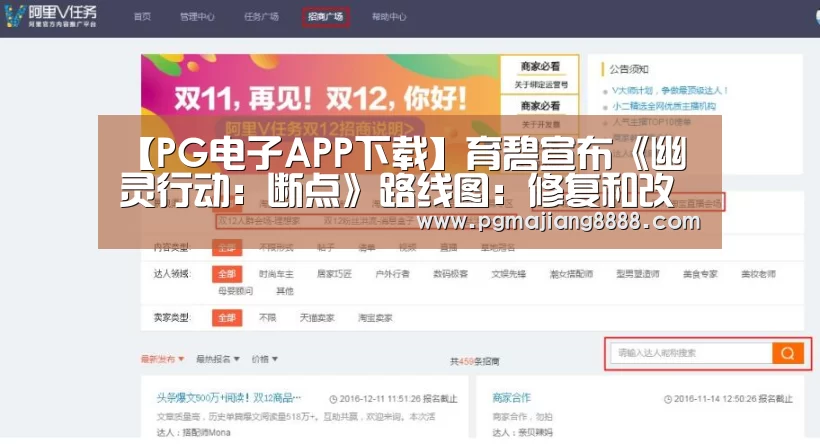
Task: Select 帖子 content type filter
Action: 325,247
